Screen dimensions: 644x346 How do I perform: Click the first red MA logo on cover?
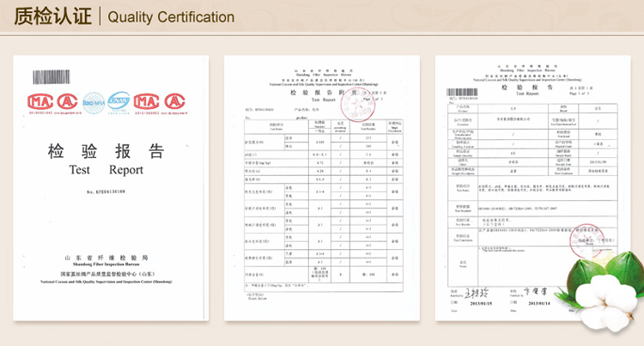39,101
